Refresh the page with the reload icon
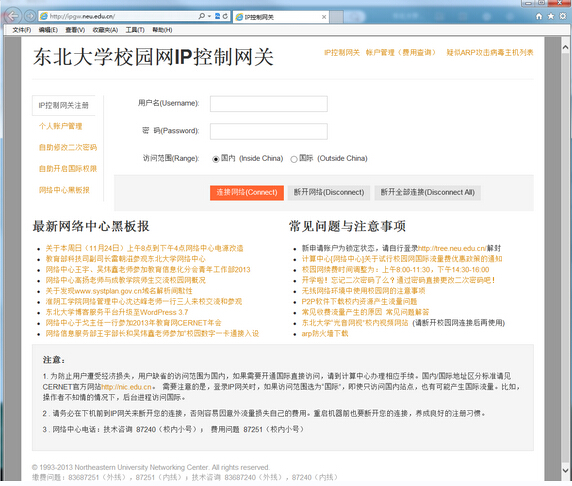The height and width of the screenshot is (486, 572). pyautogui.click(x=225, y=16)
